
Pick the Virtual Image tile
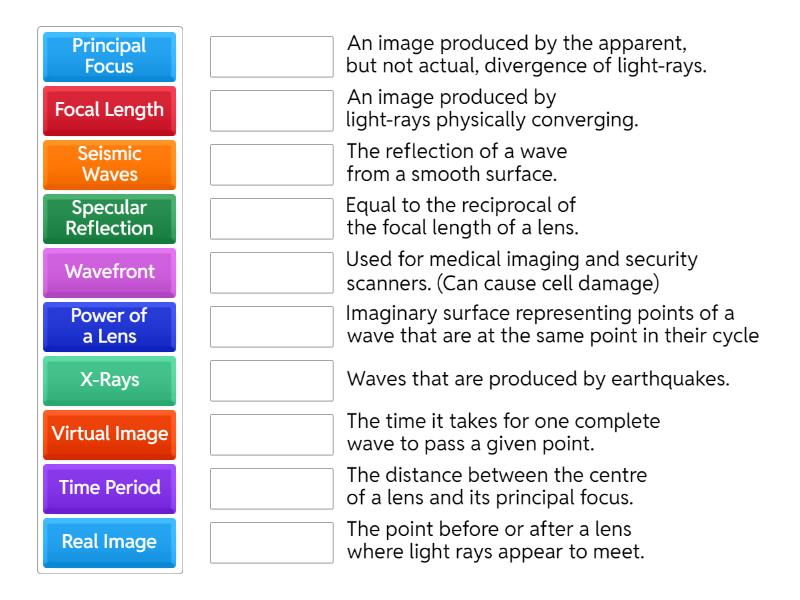coord(110,435)
